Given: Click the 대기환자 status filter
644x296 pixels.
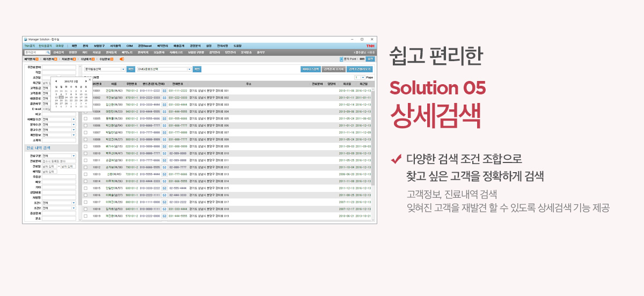Looking at the screenshot, I should [x=49, y=59].
